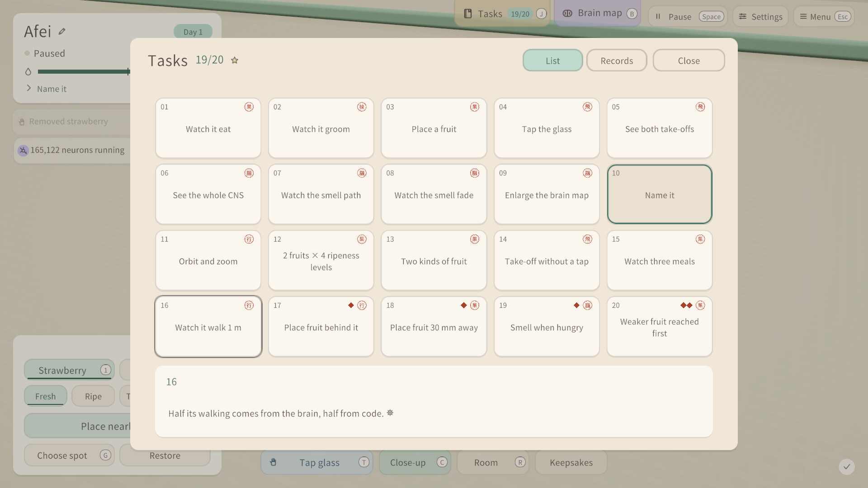Click the stamp icon on task 01
Image resolution: width=868 pixels, height=488 pixels.
(x=249, y=107)
